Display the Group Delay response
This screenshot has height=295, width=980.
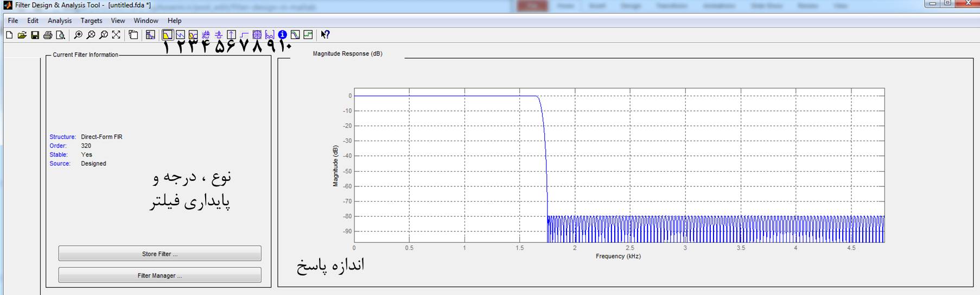[206, 35]
